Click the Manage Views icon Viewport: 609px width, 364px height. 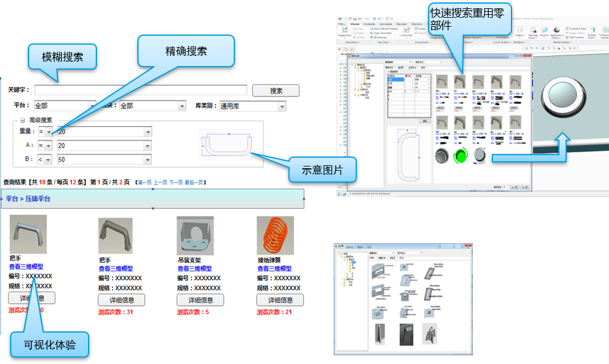[533, 30]
